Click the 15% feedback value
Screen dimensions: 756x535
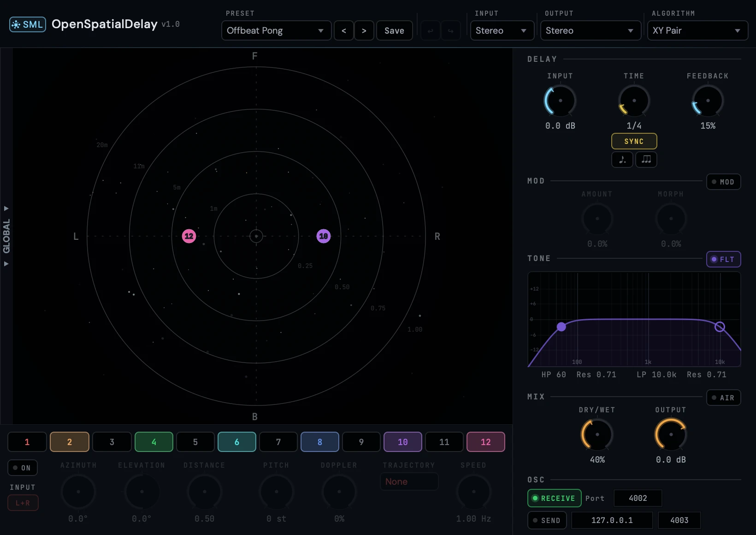(708, 125)
